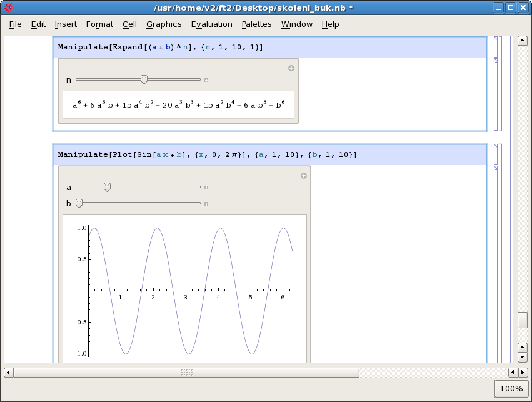This screenshot has width=532, height=402.
Task: Click the label a of the slider
Action: [x=69, y=188]
